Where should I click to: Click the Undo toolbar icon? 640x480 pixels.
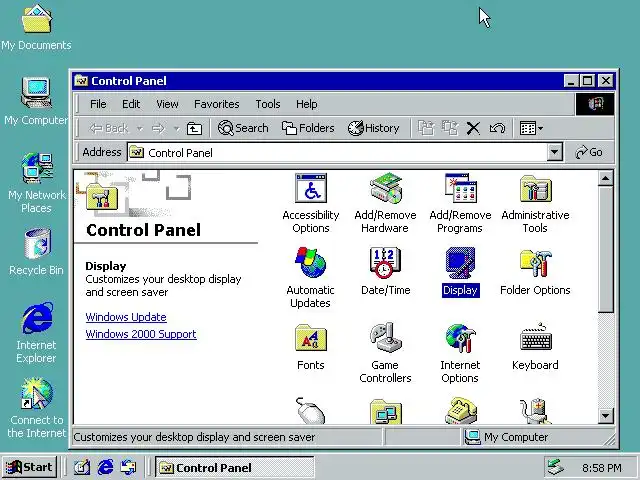[x=497, y=128]
